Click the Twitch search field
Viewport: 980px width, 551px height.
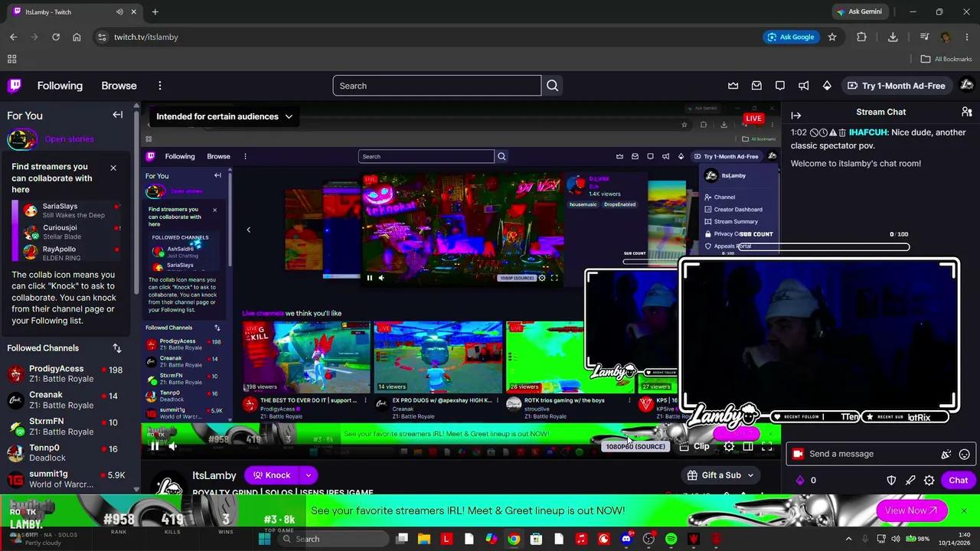[x=437, y=86]
